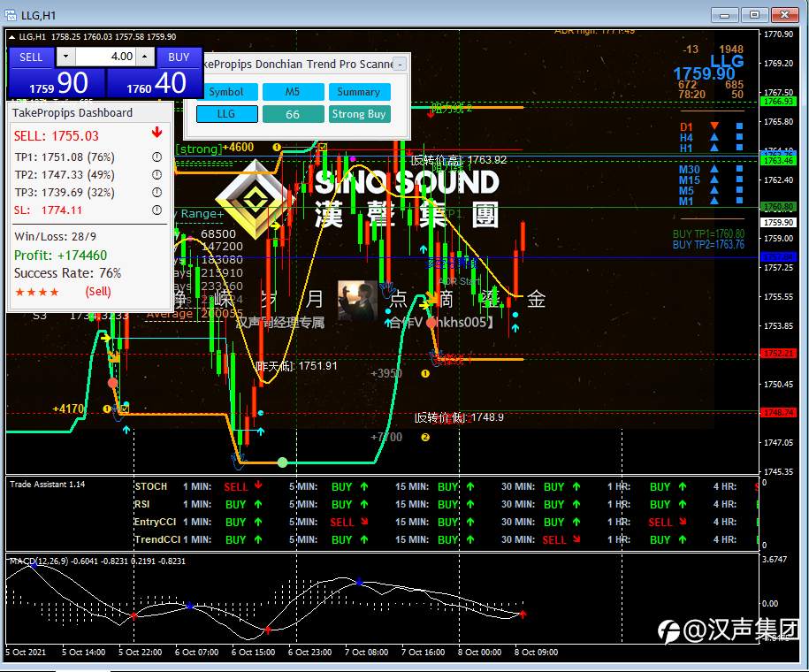Click the TP2 clock icon in dashboard
This screenshot has width=809, height=672.
coord(156,174)
